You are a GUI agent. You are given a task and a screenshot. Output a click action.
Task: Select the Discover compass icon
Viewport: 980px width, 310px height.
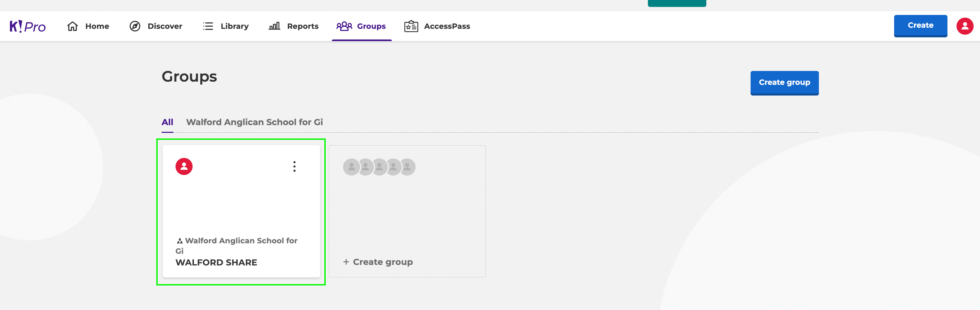coord(135,26)
